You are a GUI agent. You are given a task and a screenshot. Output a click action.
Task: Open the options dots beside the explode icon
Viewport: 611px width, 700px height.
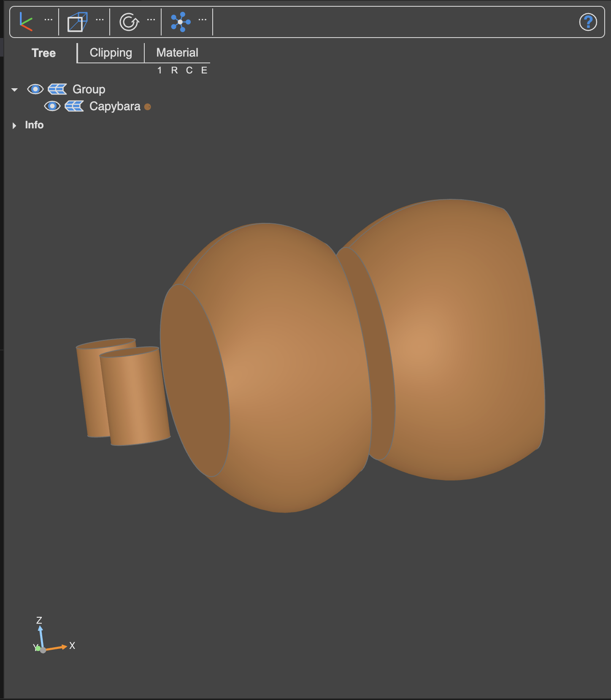203,19
